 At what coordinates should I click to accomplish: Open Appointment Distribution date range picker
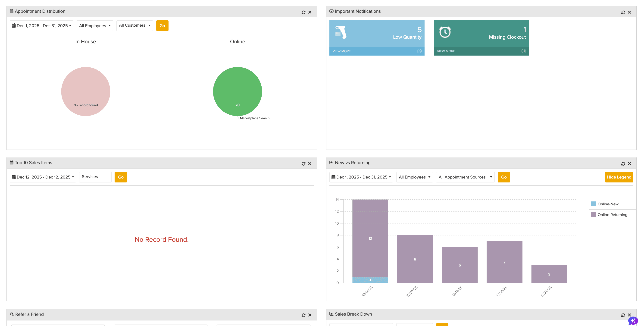tap(41, 25)
